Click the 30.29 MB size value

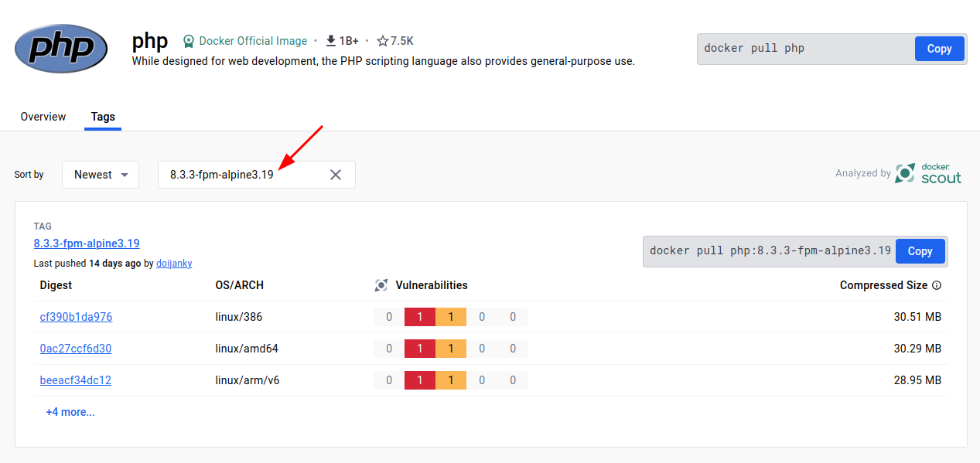[x=917, y=349]
